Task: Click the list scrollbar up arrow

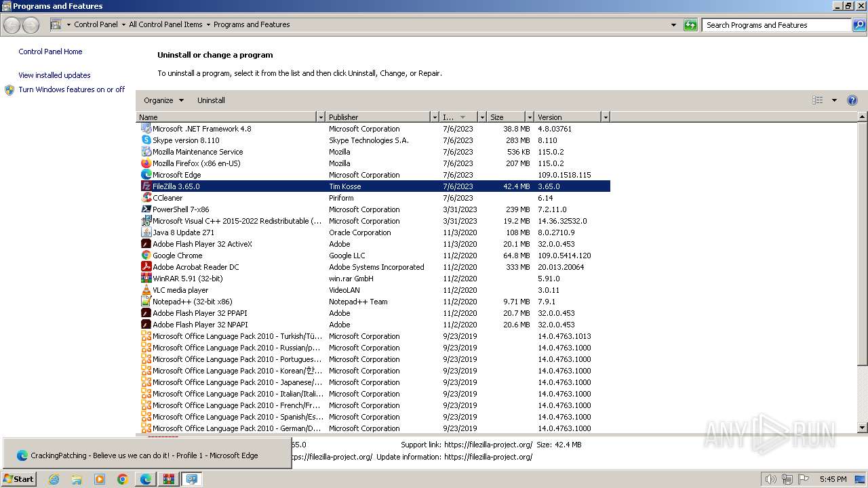Action: coord(863,117)
